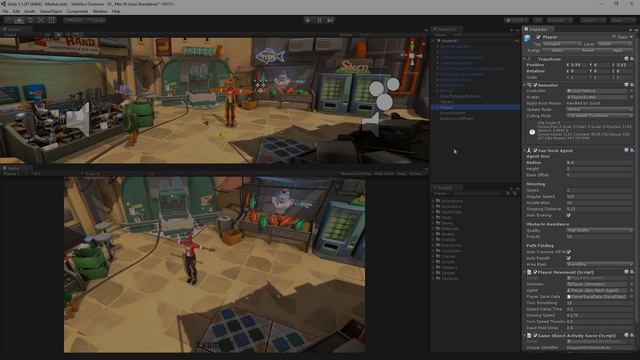Start Play mode with Play button
This screenshot has height=360, width=640.
click(309, 20)
